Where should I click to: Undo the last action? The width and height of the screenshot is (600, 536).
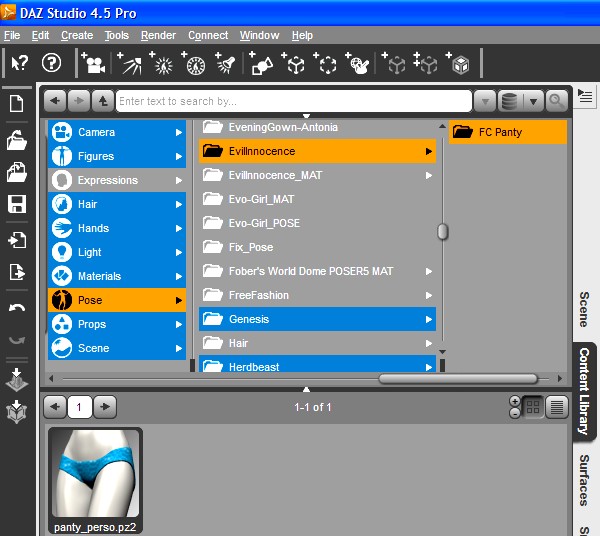coord(17,307)
